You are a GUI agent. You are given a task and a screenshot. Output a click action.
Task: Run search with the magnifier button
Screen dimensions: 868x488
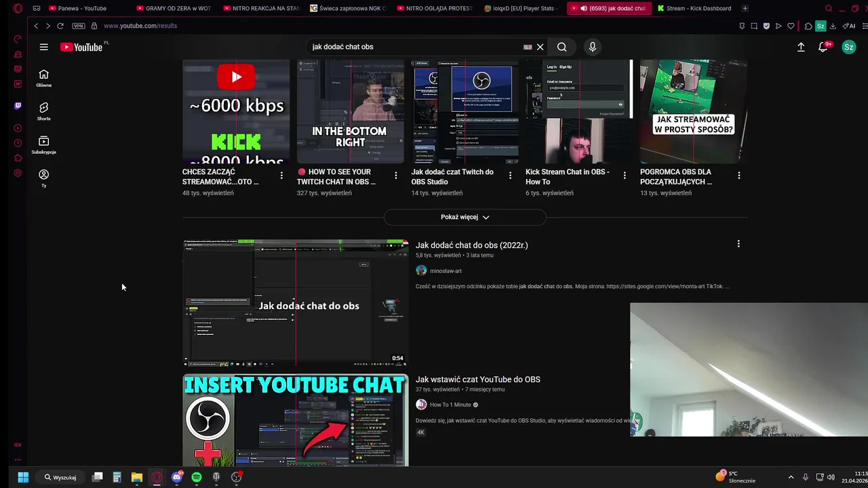[x=561, y=47]
